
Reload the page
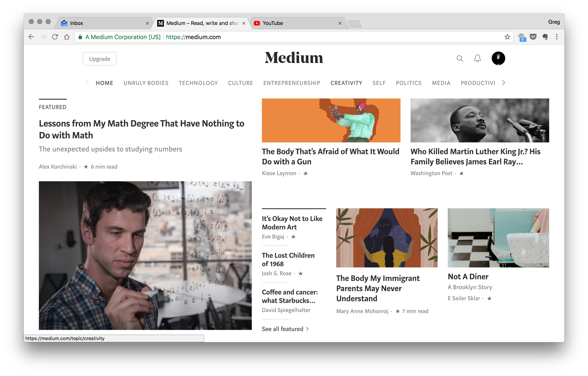(55, 37)
